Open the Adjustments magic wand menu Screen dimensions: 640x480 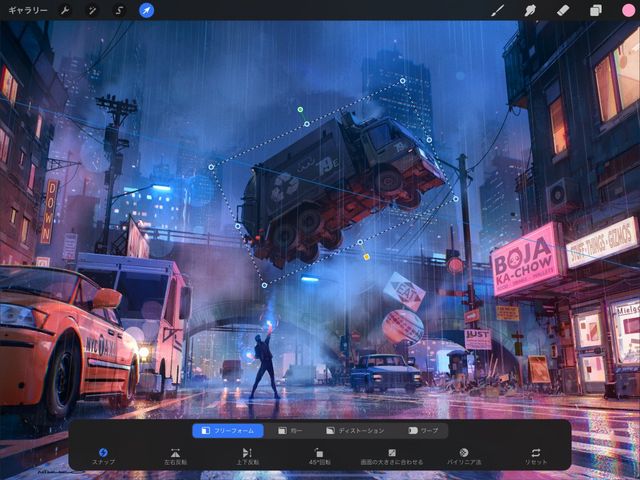pyautogui.click(x=92, y=10)
